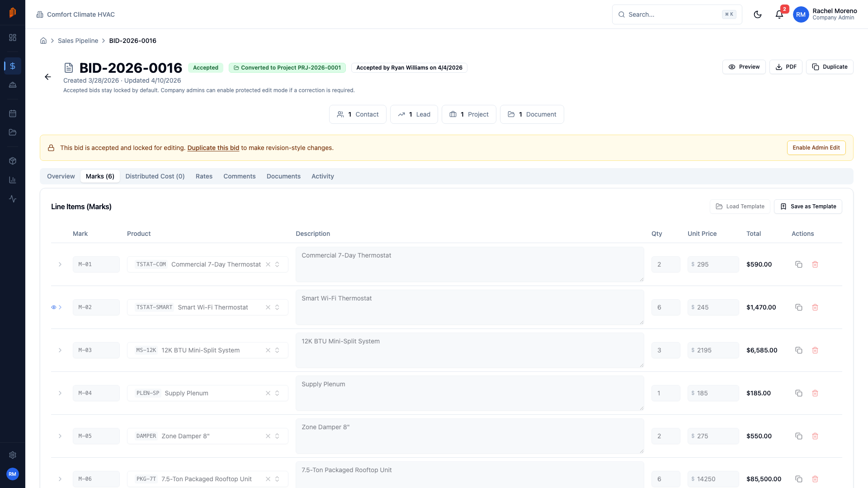868x488 pixels.
Task: Clear the 12K BTU Mini-Split product selection
Action: point(268,350)
